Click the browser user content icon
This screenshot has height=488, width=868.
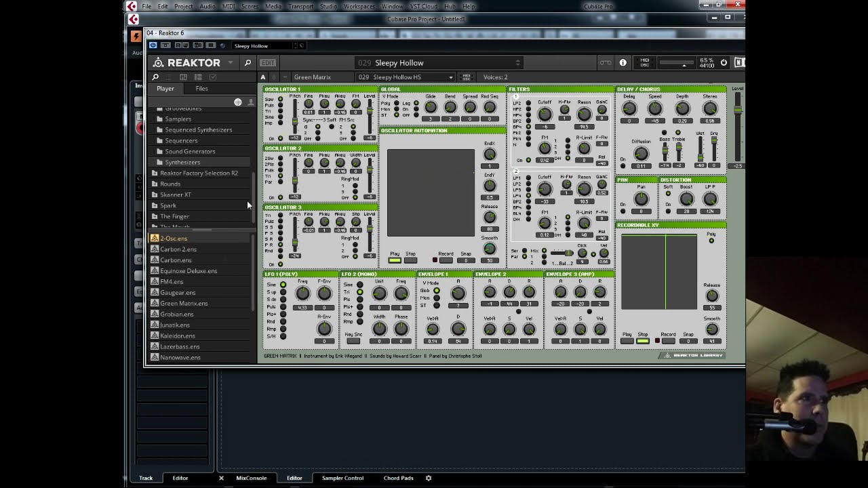(250, 102)
